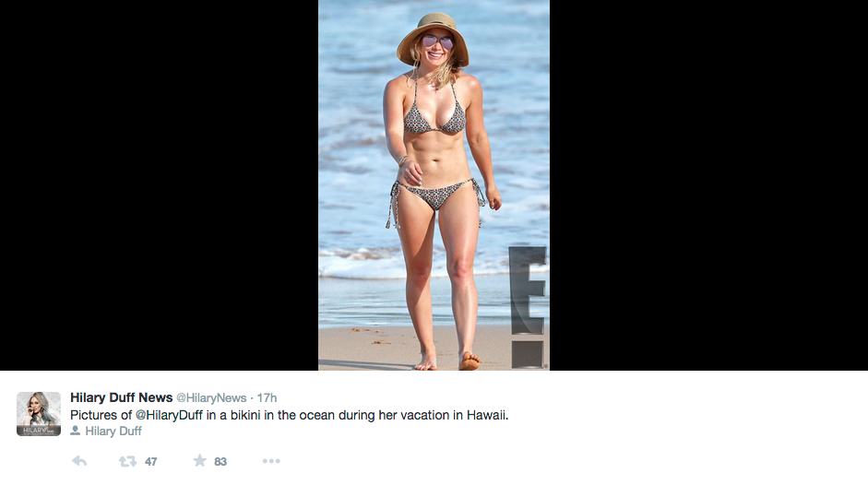
Task: Open the Hilary Duff News display name
Action: coord(121,397)
